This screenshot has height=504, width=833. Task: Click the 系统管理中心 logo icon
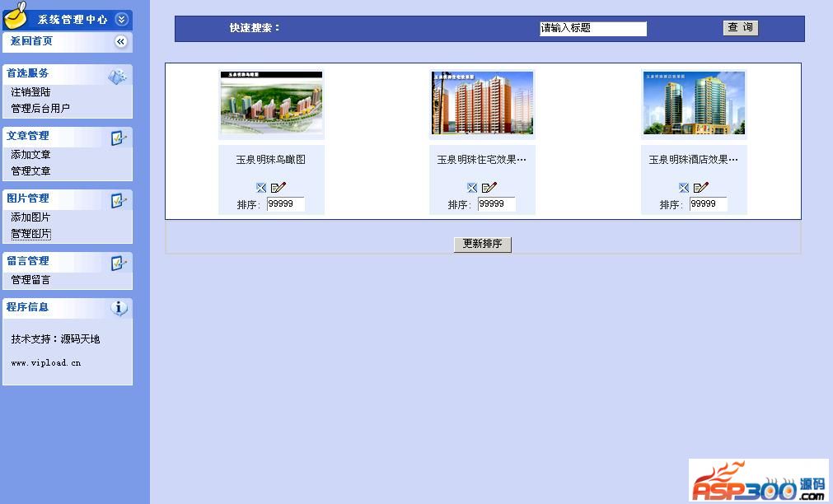[x=16, y=15]
